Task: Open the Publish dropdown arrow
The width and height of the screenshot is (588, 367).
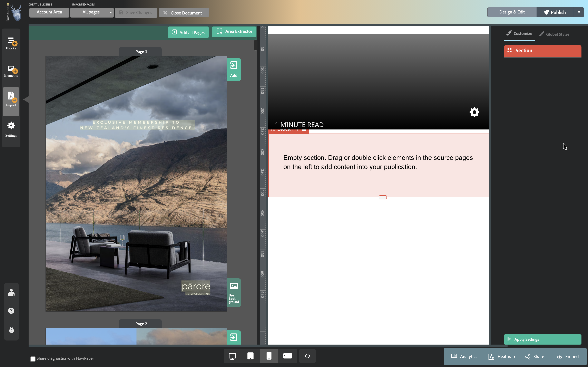Action: 579,12
